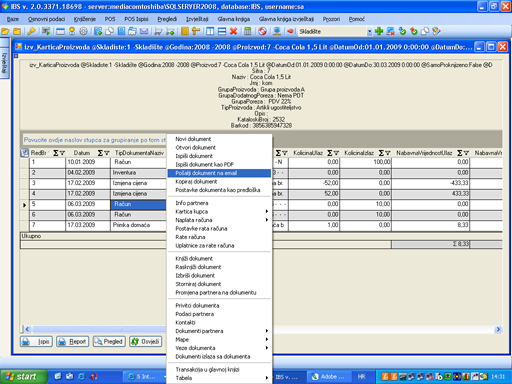Open filter arrow on Datum column
This screenshot has width=512, height=384.
(x=107, y=153)
